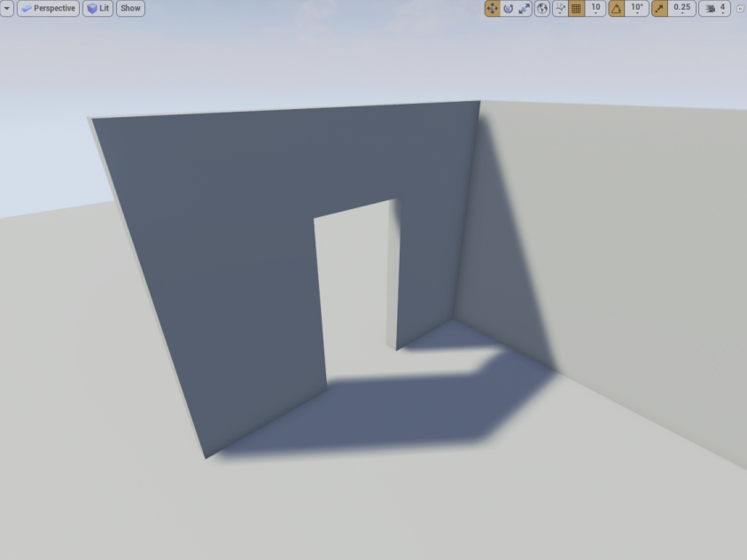Toggle rotation snapping angle icon
The width and height of the screenshot is (747, 560).
[x=617, y=8]
